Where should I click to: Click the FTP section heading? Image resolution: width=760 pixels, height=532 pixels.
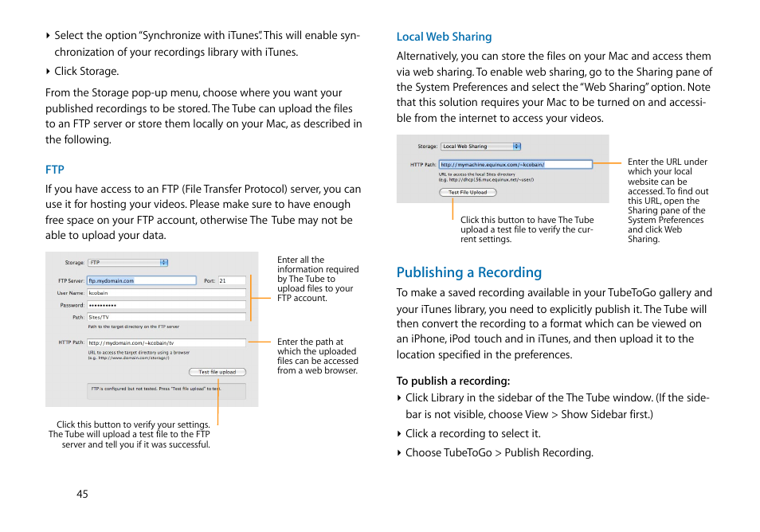[55, 170]
